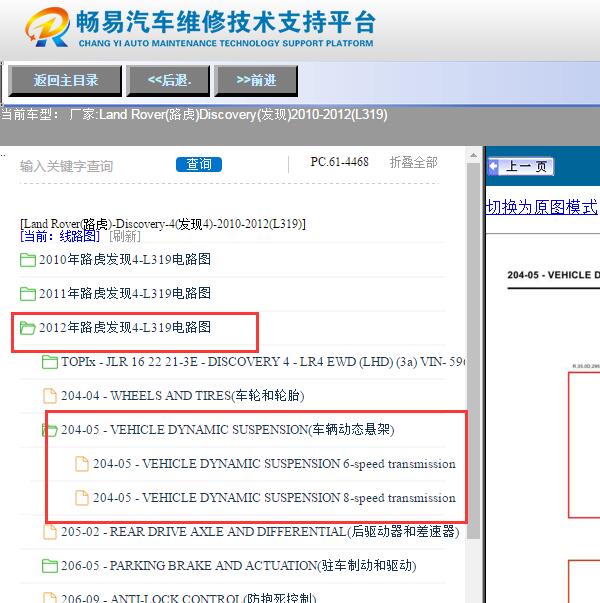
Task: Click the 当前车型 Land Rover Discovery text
Action: pos(194,115)
